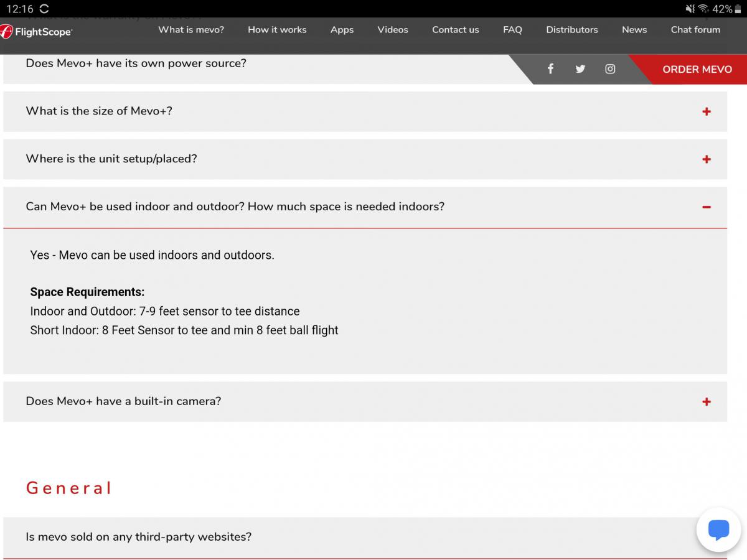Open the Twitter social icon
747x560 pixels.
pyautogui.click(x=580, y=69)
